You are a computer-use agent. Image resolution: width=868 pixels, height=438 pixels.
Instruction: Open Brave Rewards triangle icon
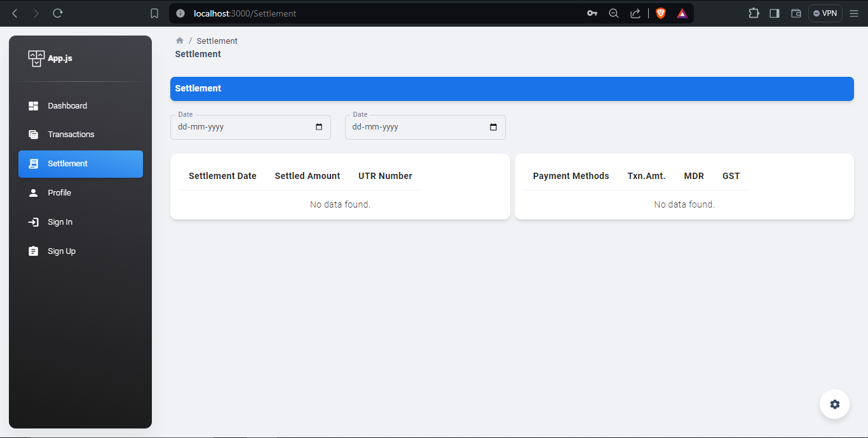[x=682, y=13]
